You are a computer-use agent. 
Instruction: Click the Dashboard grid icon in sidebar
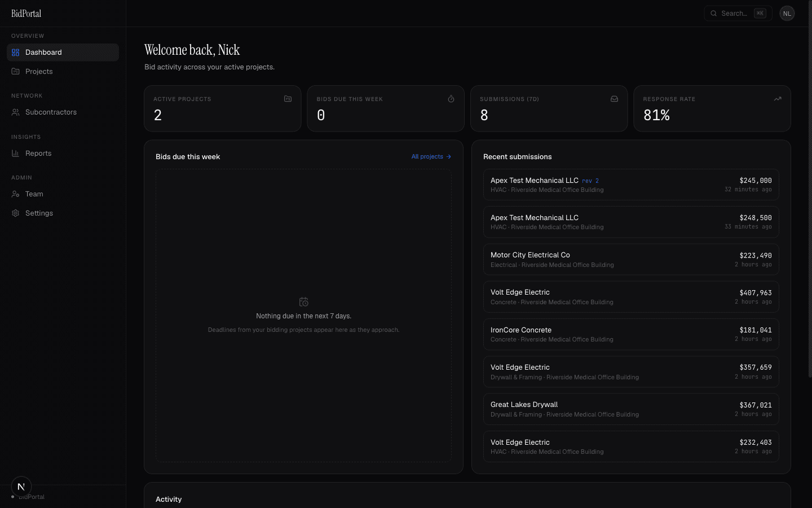pyautogui.click(x=16, y=52)
